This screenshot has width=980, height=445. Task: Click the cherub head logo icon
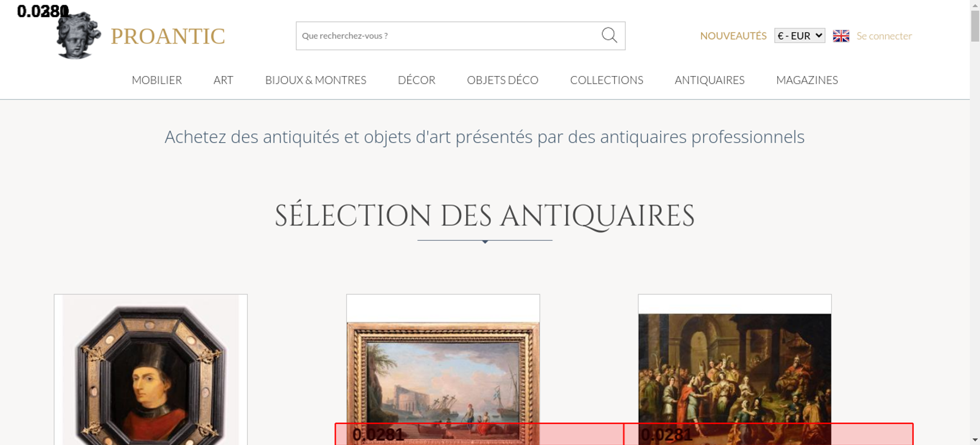pos(77,36)
